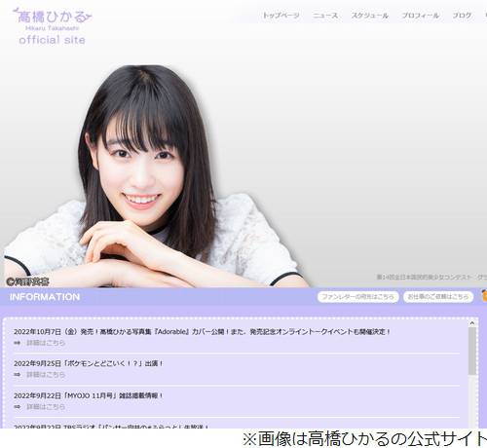The width and height of the screenshot is (487, 448).
Task: Select the プロフィール navigation item
Action: [421, 16]
